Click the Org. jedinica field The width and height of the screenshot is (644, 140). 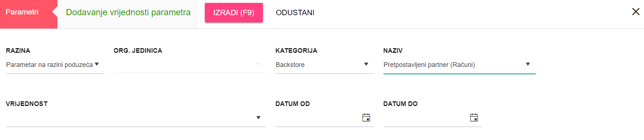click(x=190, y=65)
